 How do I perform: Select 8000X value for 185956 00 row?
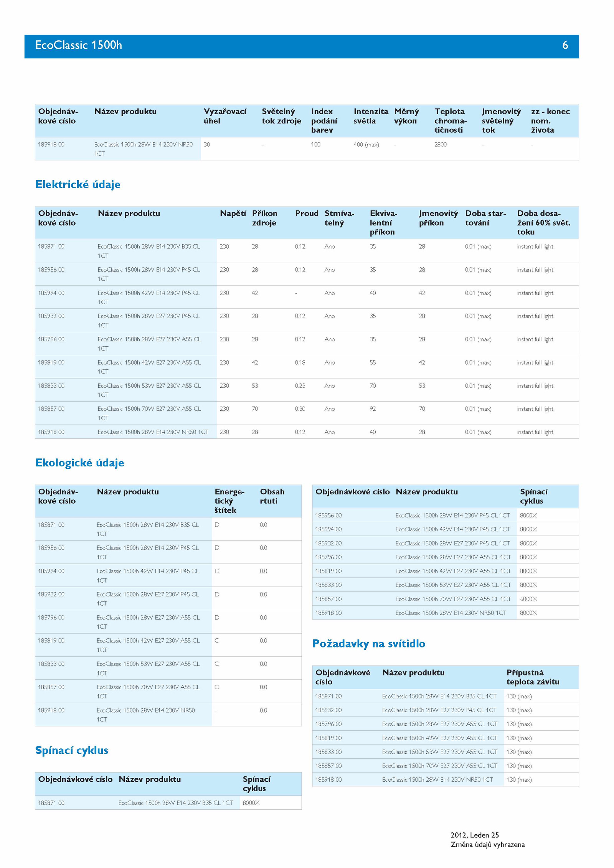(x=528, y=516)
